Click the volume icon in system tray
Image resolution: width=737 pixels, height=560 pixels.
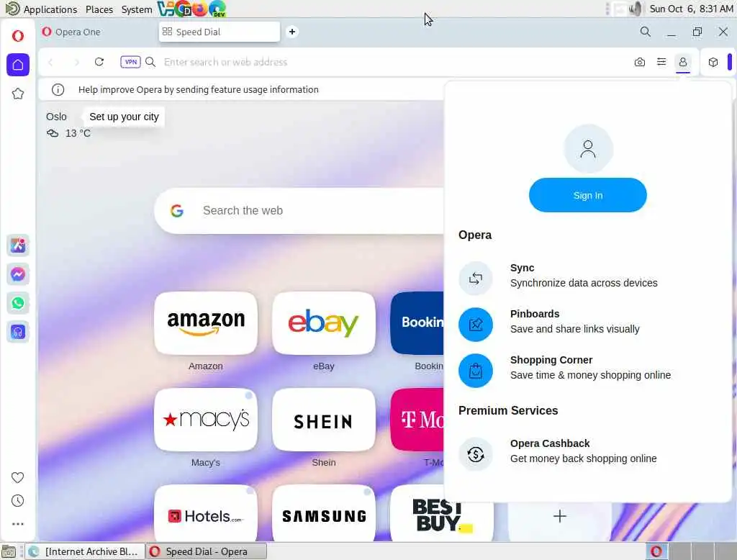click(x=636, y=9)
